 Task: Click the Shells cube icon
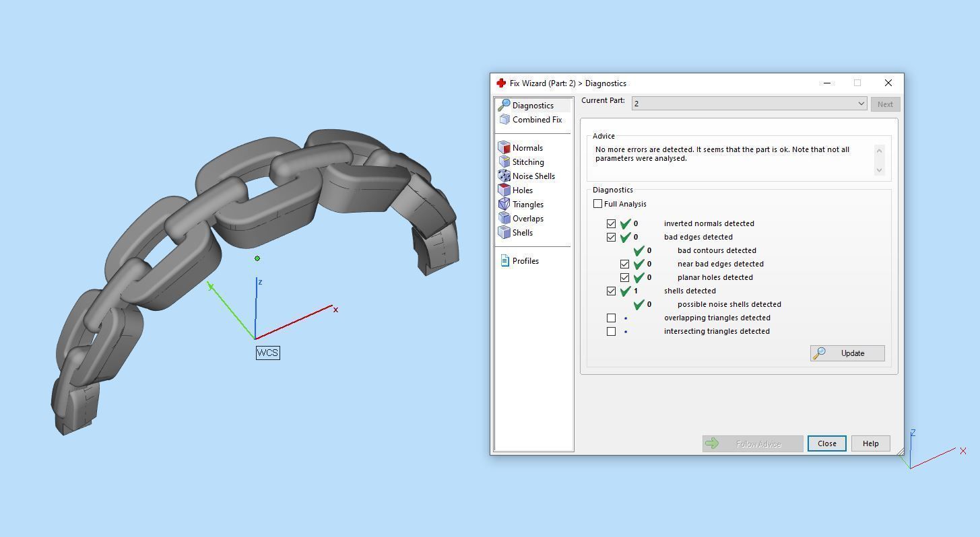[x=504, y=233]
